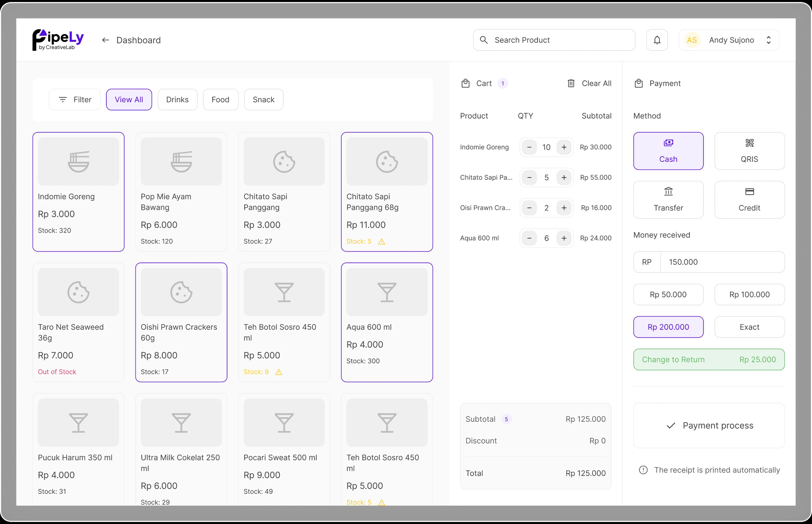Click the Search Product field
The width and height of the screenshot is (812, 524).
tap(554, 40)
